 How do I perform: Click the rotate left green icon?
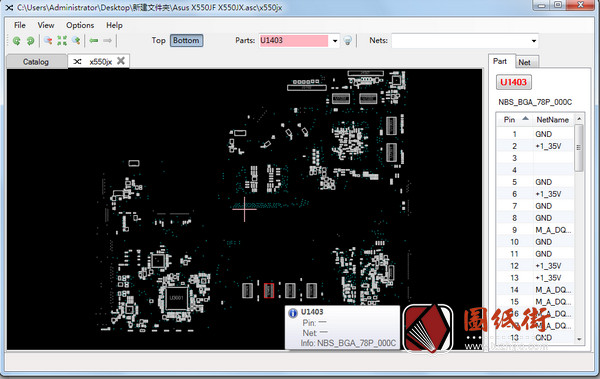(16, 41)
